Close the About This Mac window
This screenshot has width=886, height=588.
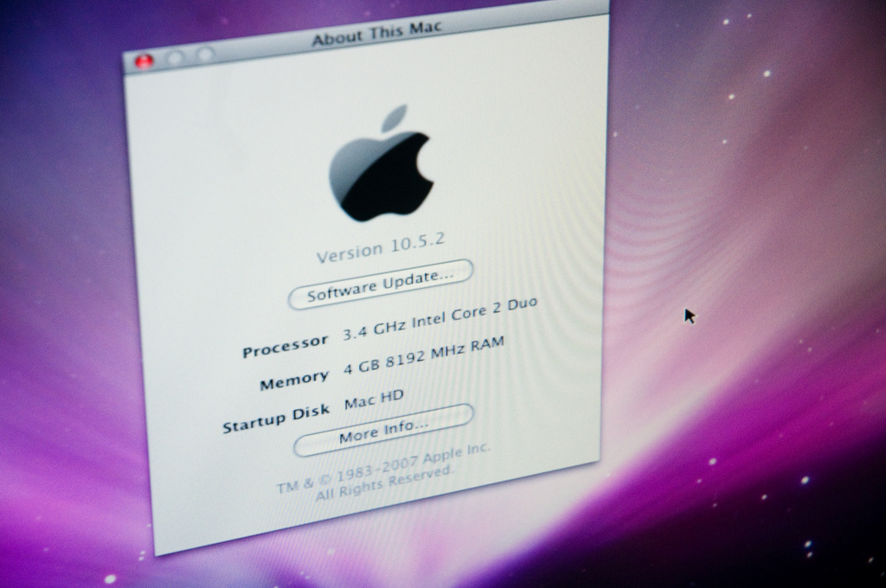coord(144,61)
